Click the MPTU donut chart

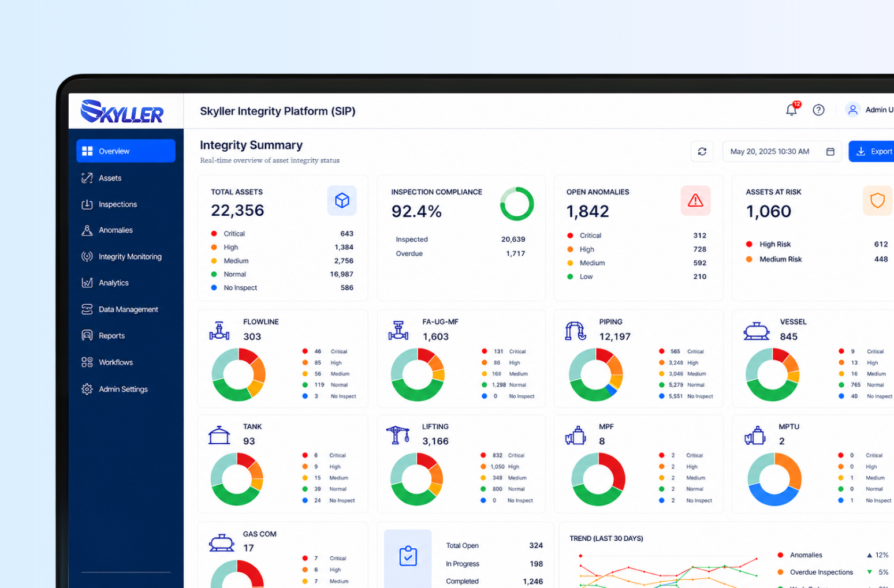774,479
